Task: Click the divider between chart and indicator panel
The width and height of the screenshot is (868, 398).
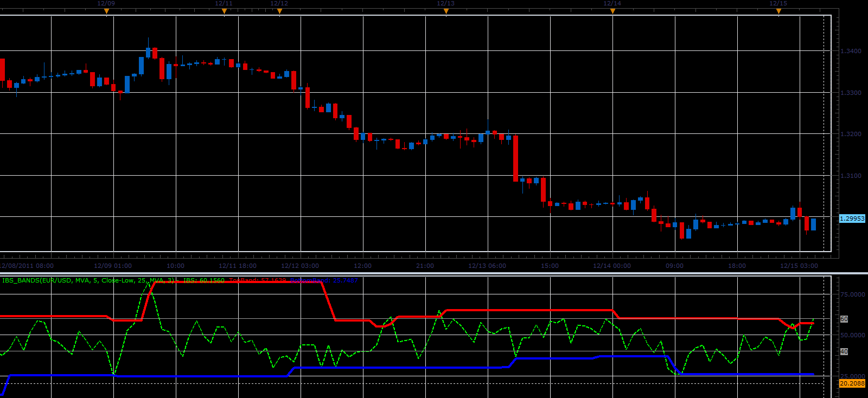Action: pos(434,273)
